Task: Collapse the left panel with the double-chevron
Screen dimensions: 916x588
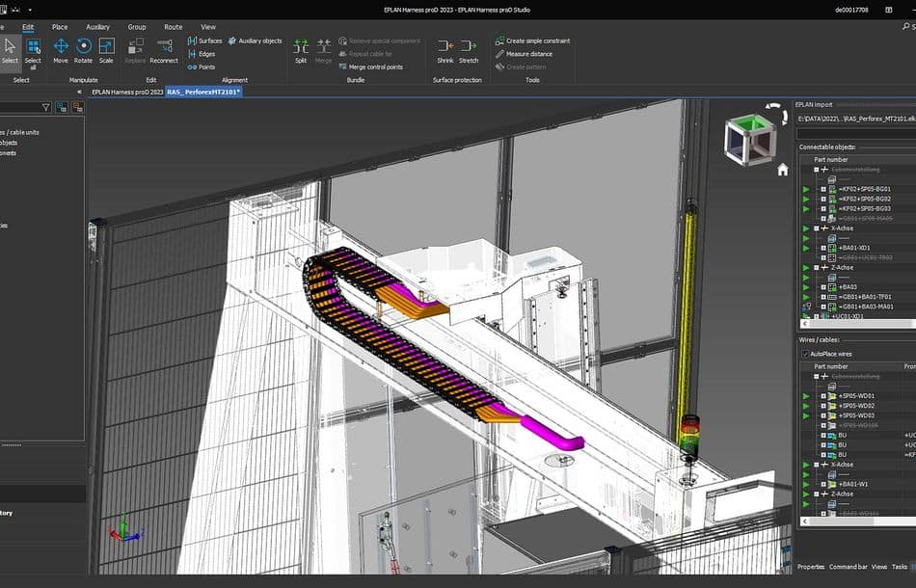Action: [79, 93]
